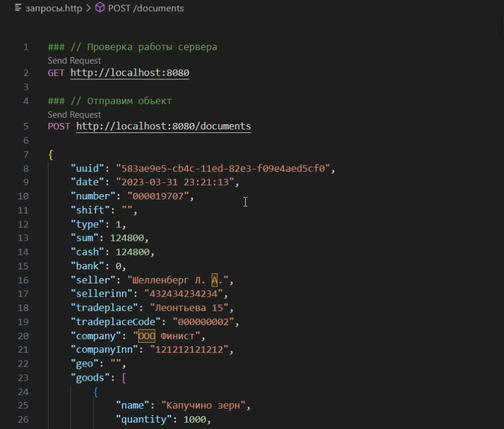
Task: Open the http://localhost:8080/documents link
Action: [x=164, y=126]
